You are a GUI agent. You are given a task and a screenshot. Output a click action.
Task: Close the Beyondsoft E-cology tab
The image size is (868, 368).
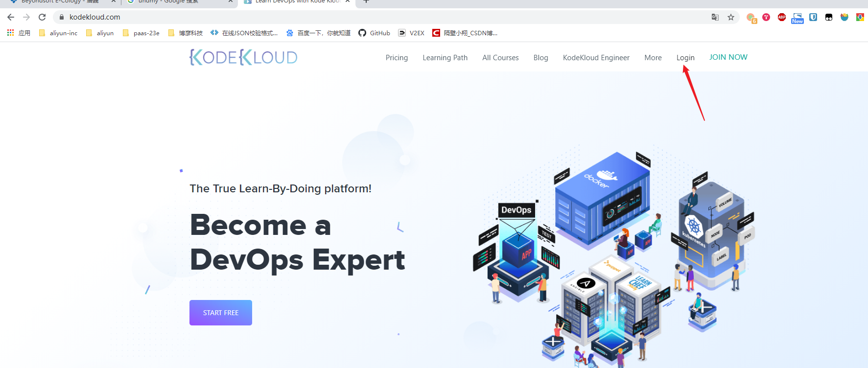pos(114,1)
